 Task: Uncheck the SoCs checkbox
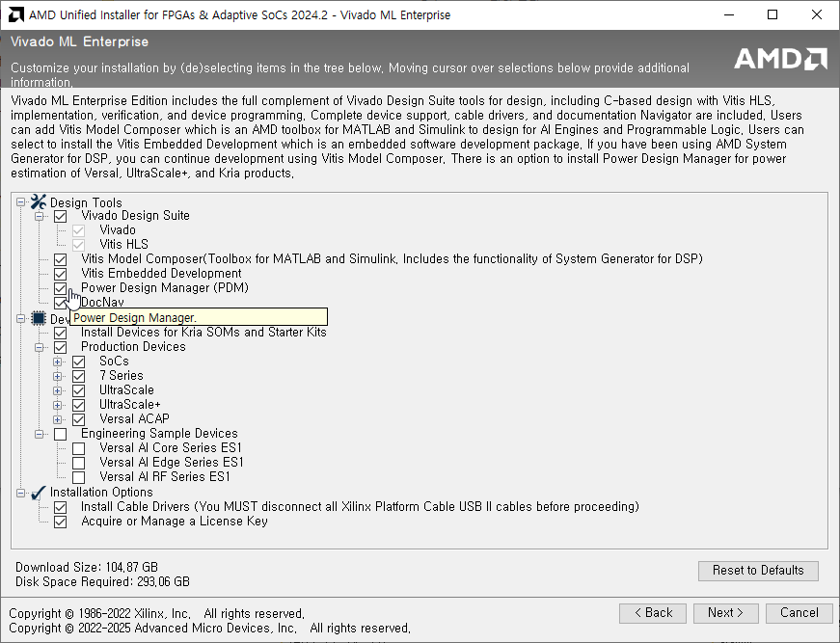(x=78, y=362)
